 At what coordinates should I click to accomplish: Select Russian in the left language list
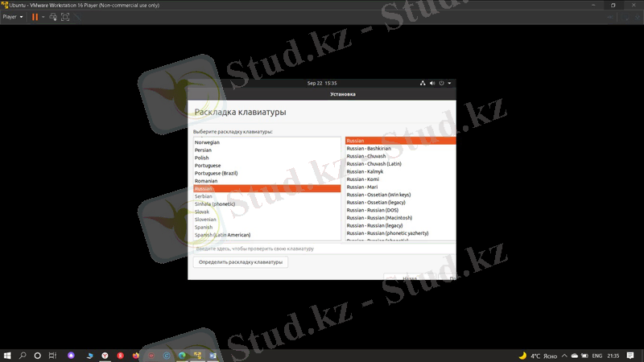point(267,189)
